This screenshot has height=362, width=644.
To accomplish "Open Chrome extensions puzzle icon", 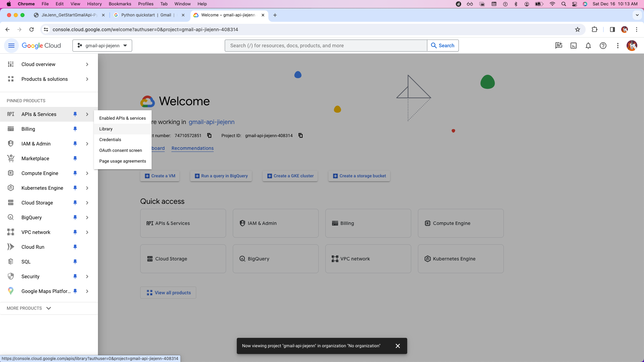I will pyautogui.click(x=595, y=29).
